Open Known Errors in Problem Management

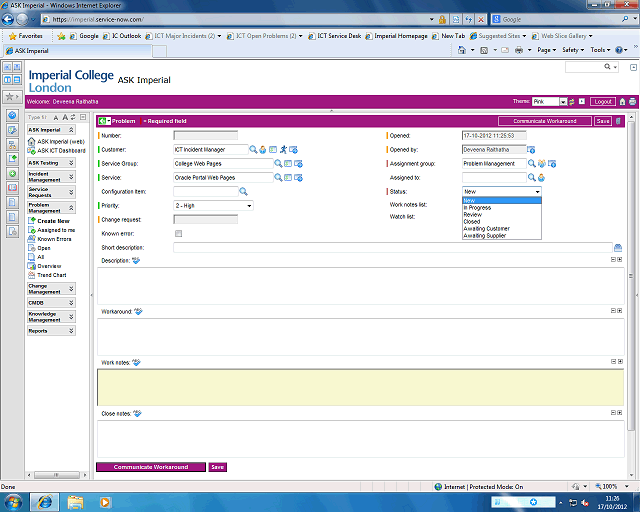point(53,239)
